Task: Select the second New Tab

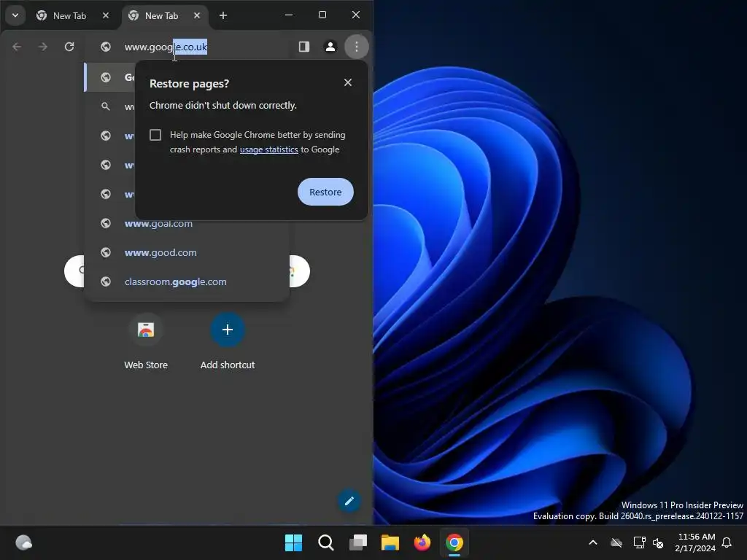Action: coord(161,16)
